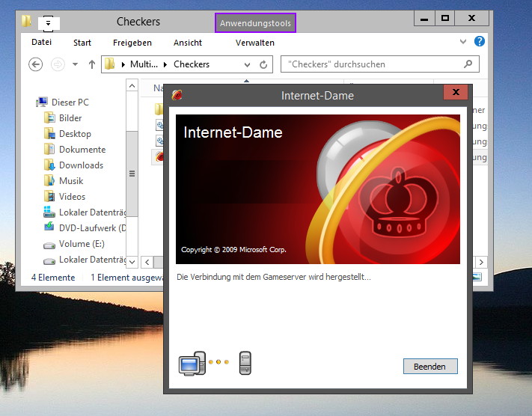Image resolution: width=532 pixels, height=416 pixels.
Task: Select Dieser PC in navigation tree
Action: (x=70, y=103)
